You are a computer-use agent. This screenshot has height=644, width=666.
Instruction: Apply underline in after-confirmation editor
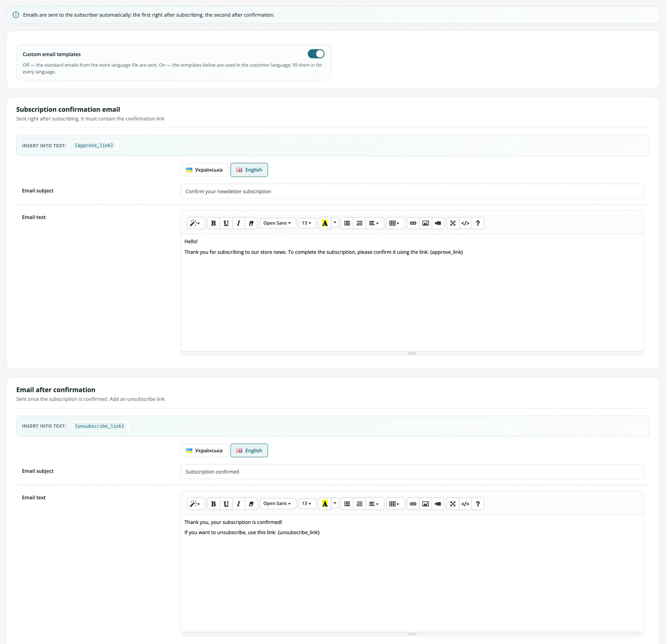pyautogui.click(x=226, y=504)
